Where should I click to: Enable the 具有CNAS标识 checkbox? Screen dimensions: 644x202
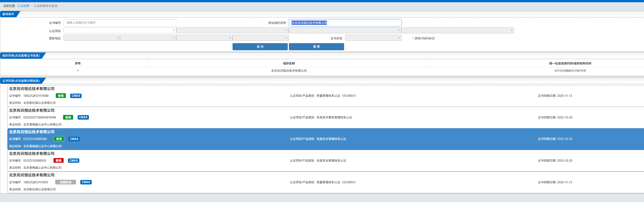click(x=413, y=38)
